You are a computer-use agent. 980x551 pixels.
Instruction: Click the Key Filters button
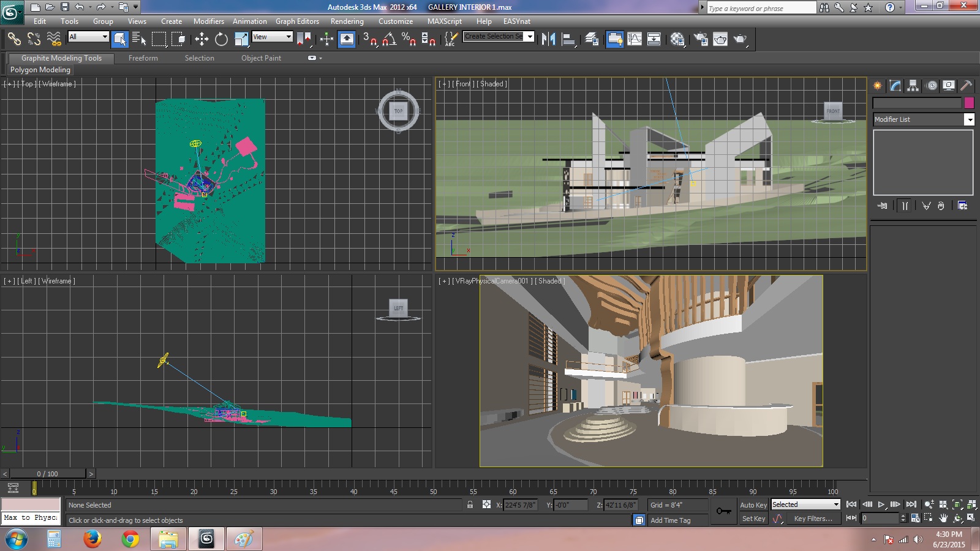pos(813,519)
